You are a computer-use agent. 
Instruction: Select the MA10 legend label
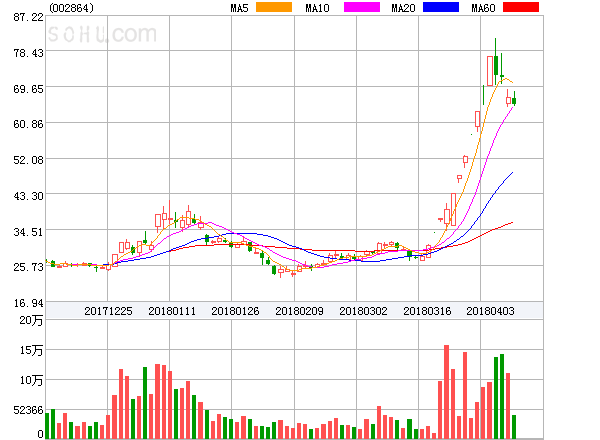pos(317,8)
